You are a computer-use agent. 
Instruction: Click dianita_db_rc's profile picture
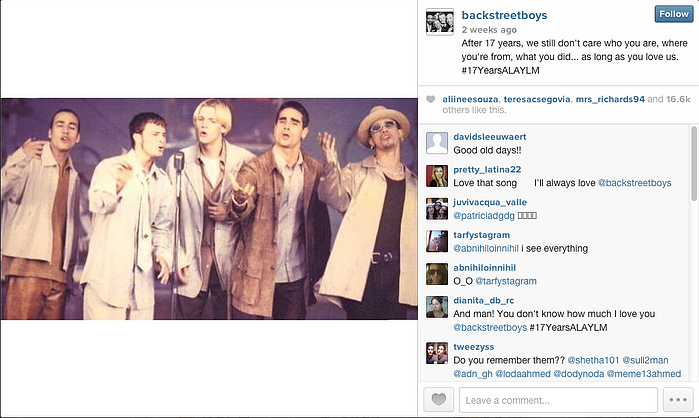click(x=437, y=307)
